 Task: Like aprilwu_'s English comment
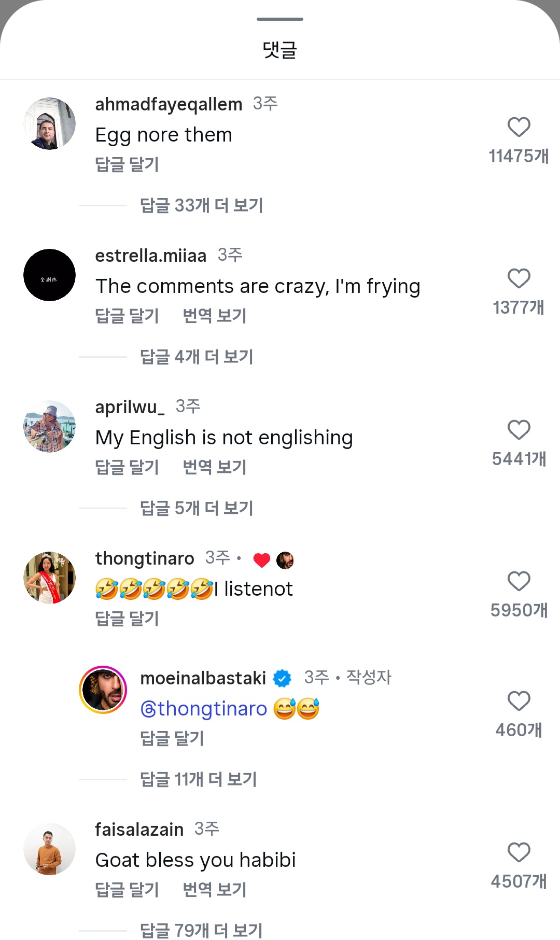(x=519, y=430)
